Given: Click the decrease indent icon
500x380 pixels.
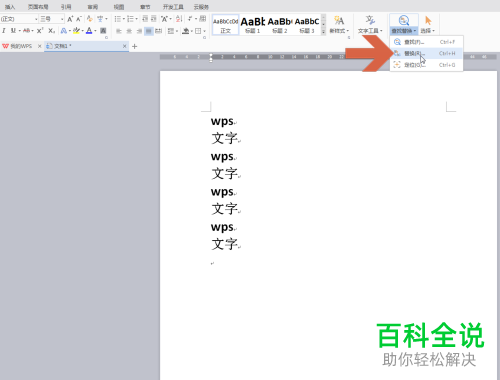Looking at the screenshot, I should click(145, 19).
